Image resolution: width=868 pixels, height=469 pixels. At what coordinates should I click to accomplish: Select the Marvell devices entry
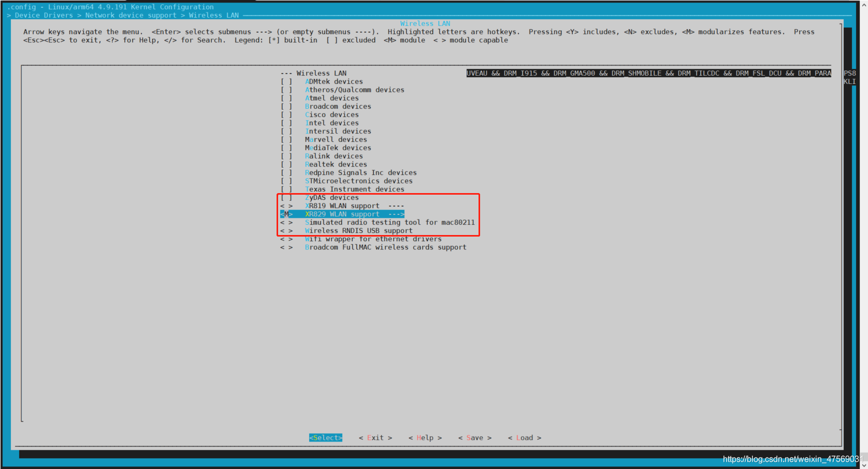pos(336,140)
